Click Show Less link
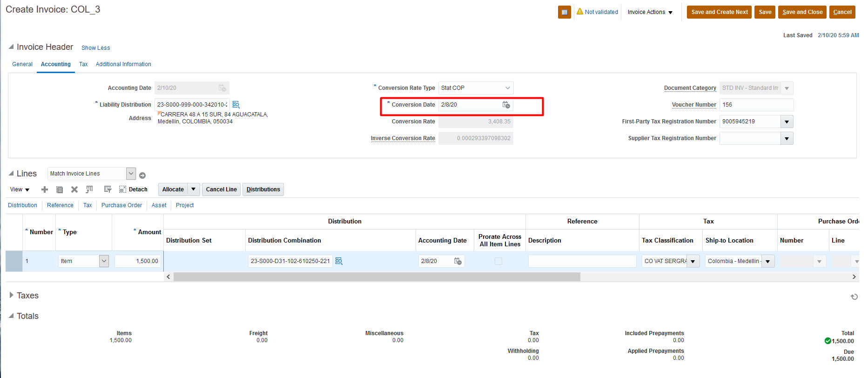Screen dimensions: 868x378 point(96,48)
